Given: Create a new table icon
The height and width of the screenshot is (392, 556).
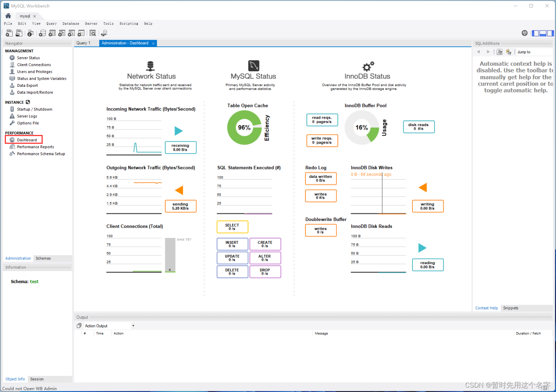Looking at the screenshot, I should pyautogui.click(x=52, y=33).
